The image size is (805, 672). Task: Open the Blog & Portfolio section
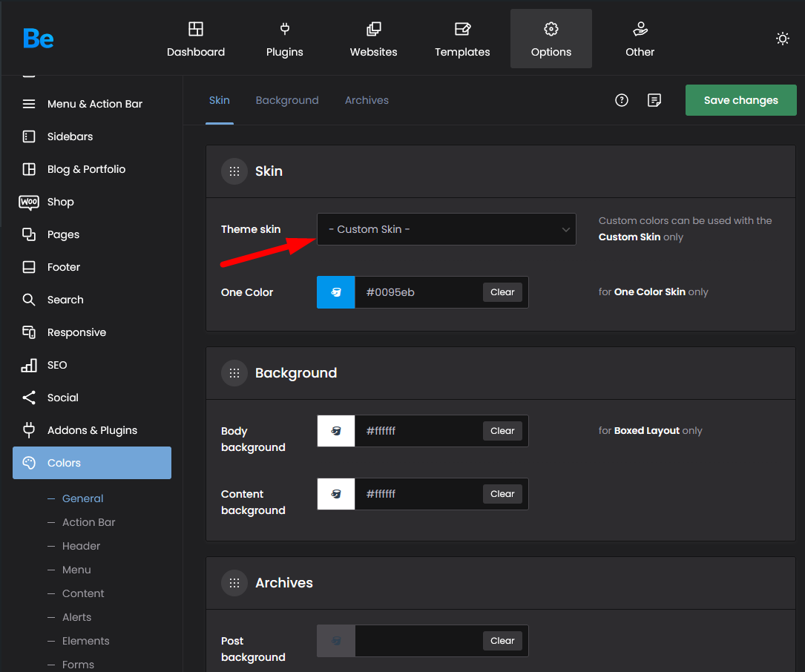tap(92, 169)
